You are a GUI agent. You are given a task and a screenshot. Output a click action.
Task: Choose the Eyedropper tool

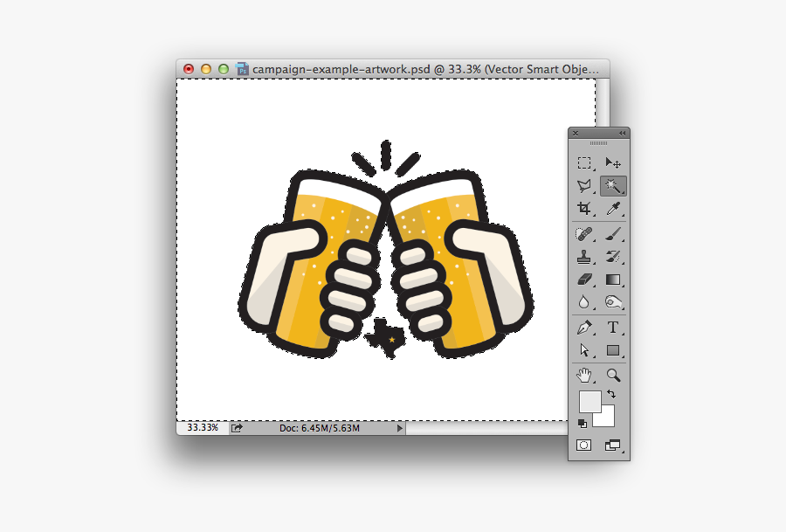[x=612, y=209]
